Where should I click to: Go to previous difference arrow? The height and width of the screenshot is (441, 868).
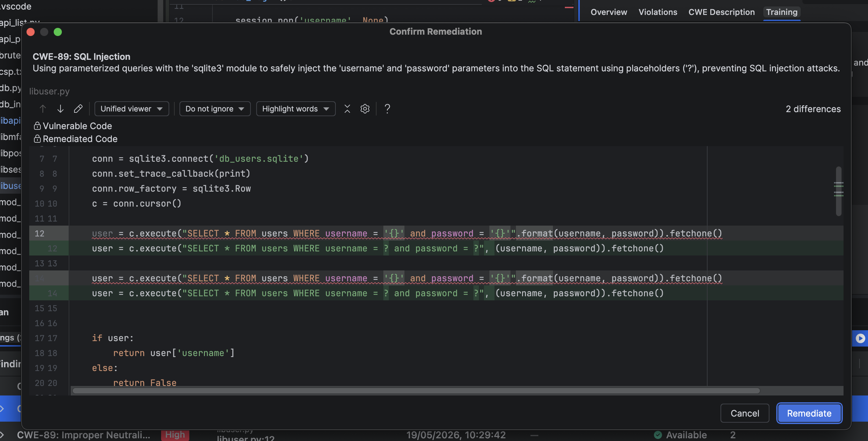tap(42, 109)
